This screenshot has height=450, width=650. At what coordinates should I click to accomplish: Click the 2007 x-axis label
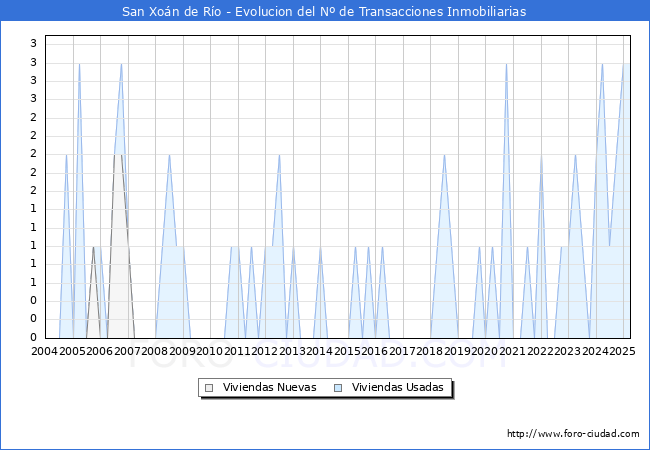pos(127,351)
